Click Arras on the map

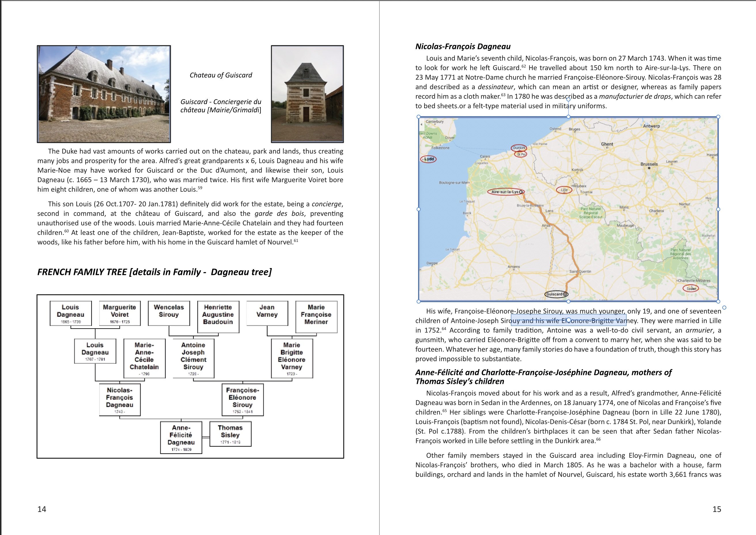pos(546,226)
